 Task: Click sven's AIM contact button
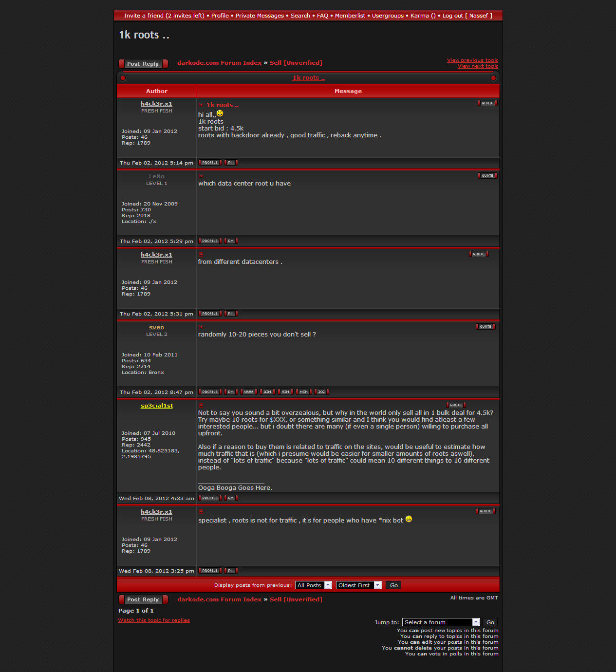coord(267,392)
